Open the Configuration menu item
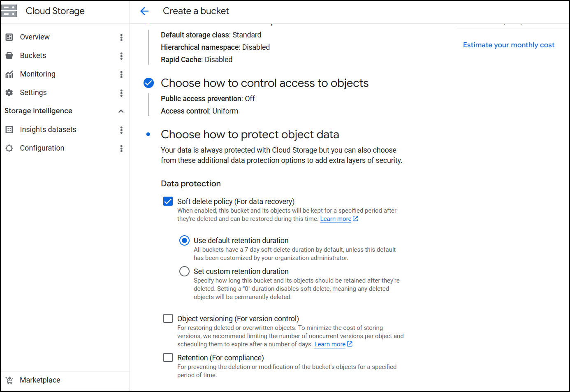 click(x=42, y=148)
